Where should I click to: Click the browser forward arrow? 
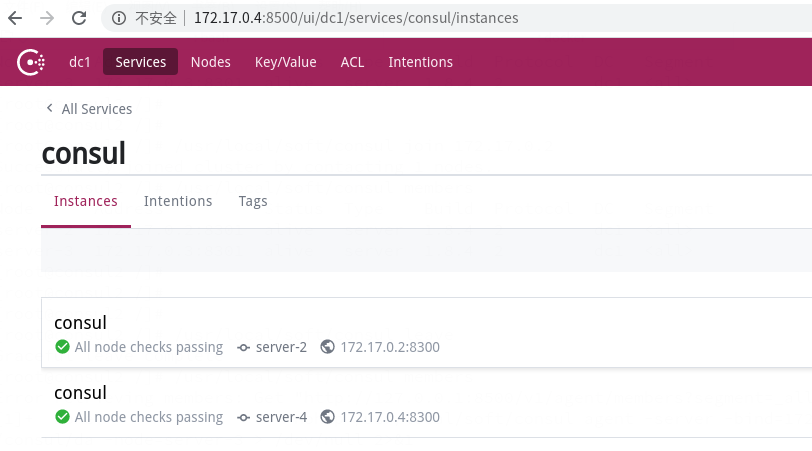point(47,18)
